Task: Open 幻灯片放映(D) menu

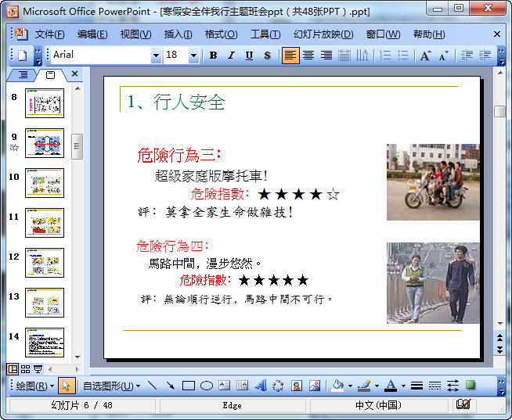Action: tap(323, 34)
